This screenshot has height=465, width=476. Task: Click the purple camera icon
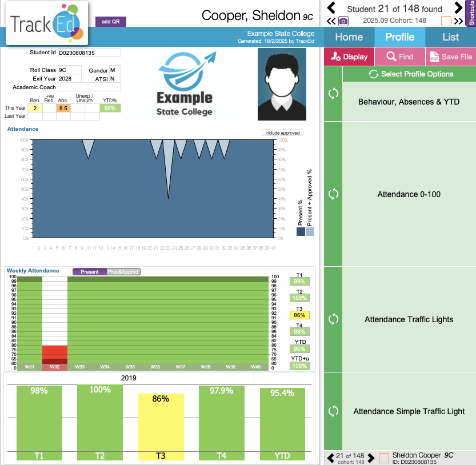click(x=343, y=21)
